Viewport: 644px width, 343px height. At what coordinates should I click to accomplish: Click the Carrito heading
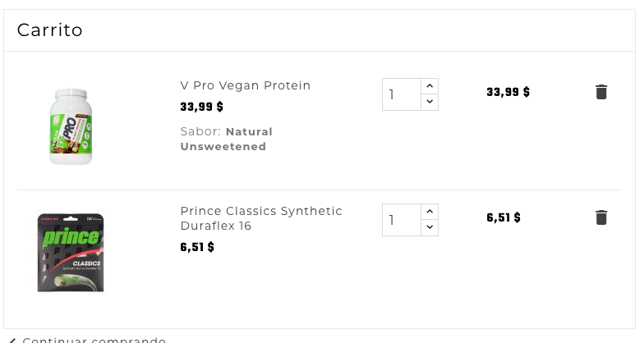50,30
